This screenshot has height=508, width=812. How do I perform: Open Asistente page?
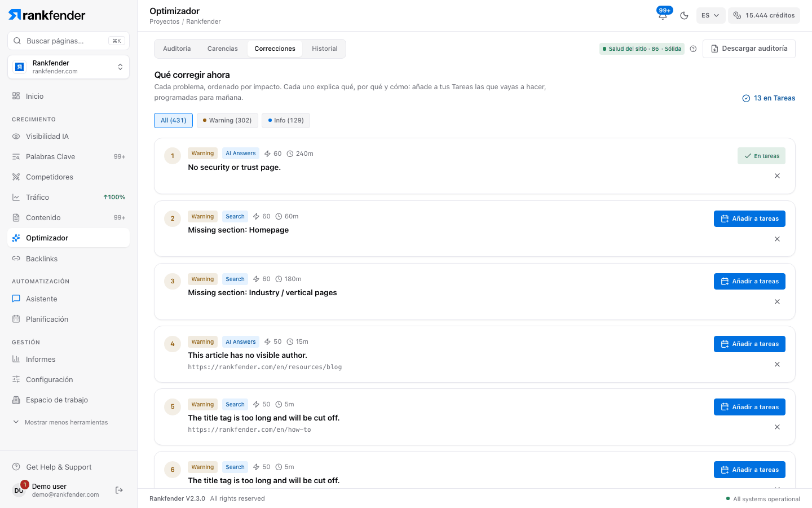(68, 299)
